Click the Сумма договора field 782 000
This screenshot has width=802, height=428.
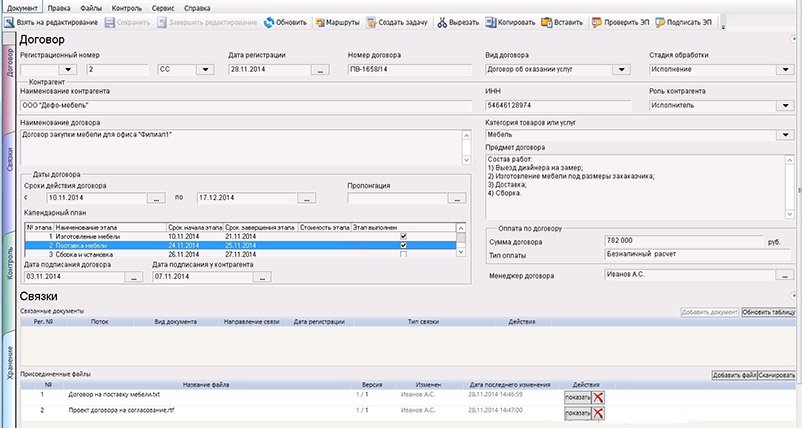[x=684, y=241]
